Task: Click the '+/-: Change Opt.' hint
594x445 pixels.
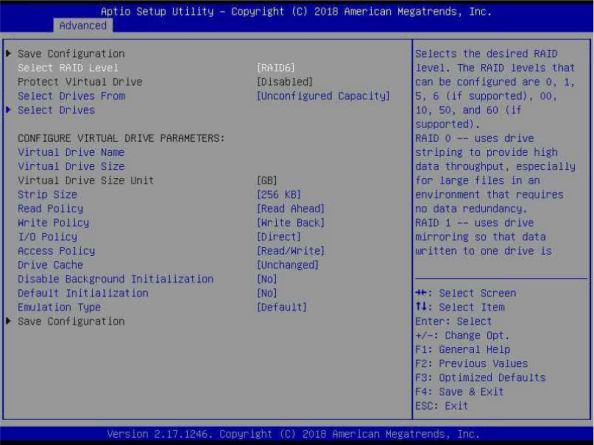Action: [x=462, y=336]
